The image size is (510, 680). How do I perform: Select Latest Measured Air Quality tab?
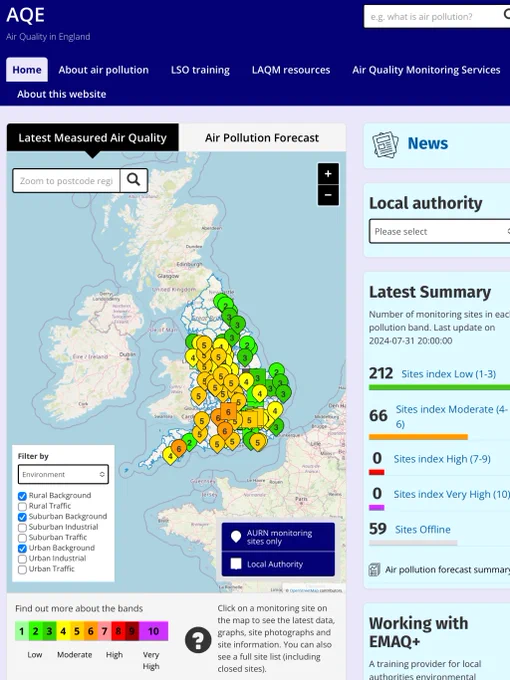[x=92, y=138]
